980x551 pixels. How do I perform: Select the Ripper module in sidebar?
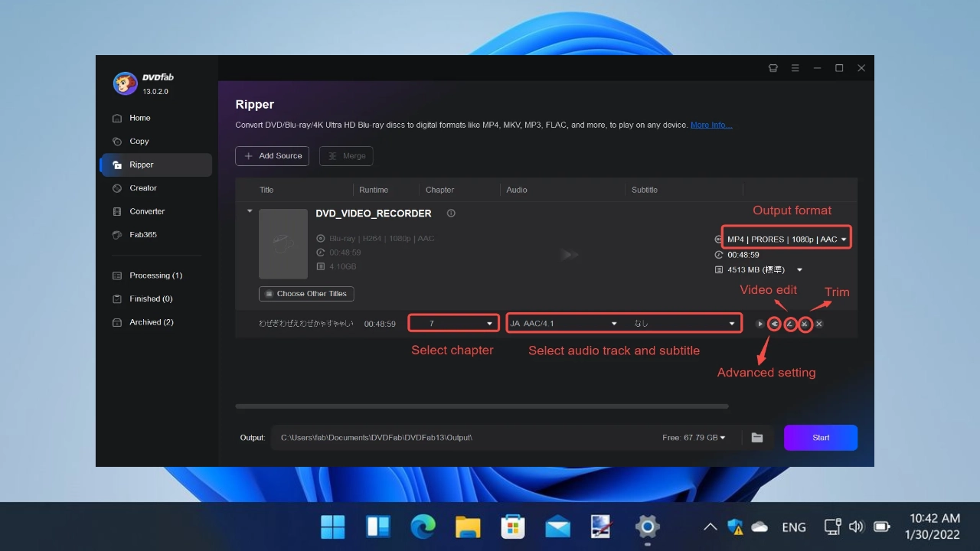[156, 165]
